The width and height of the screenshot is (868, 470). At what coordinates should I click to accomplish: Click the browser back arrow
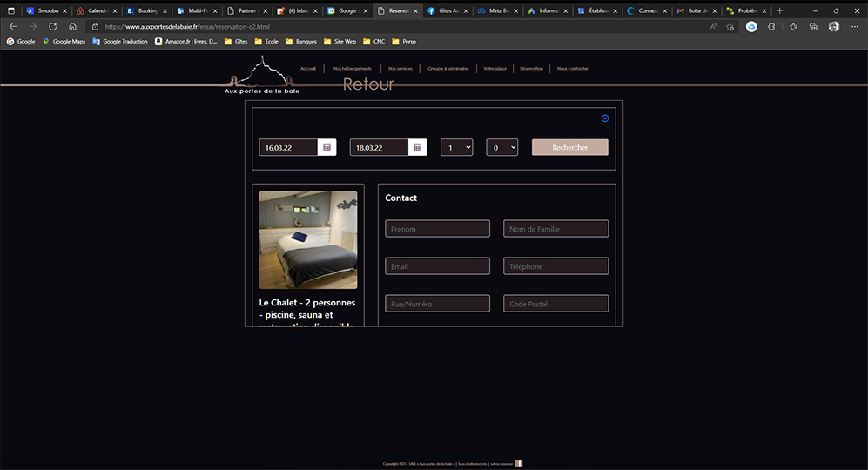(13, 27)
